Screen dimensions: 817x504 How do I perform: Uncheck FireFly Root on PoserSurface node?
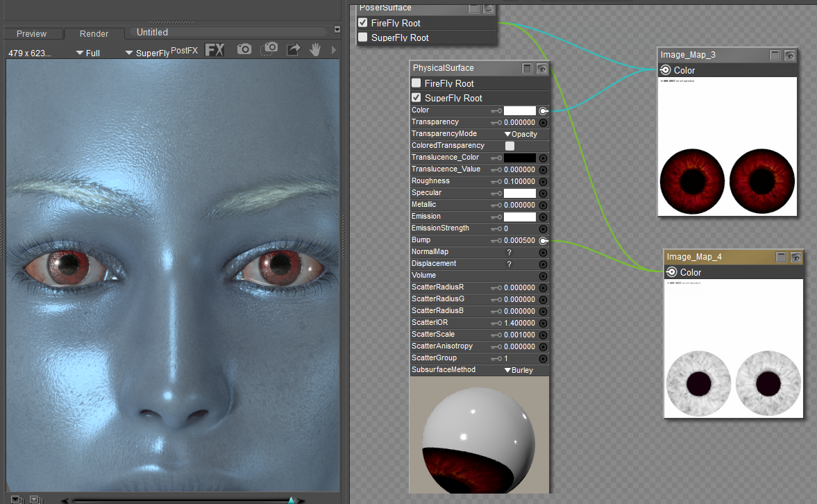tap(362, 22)
